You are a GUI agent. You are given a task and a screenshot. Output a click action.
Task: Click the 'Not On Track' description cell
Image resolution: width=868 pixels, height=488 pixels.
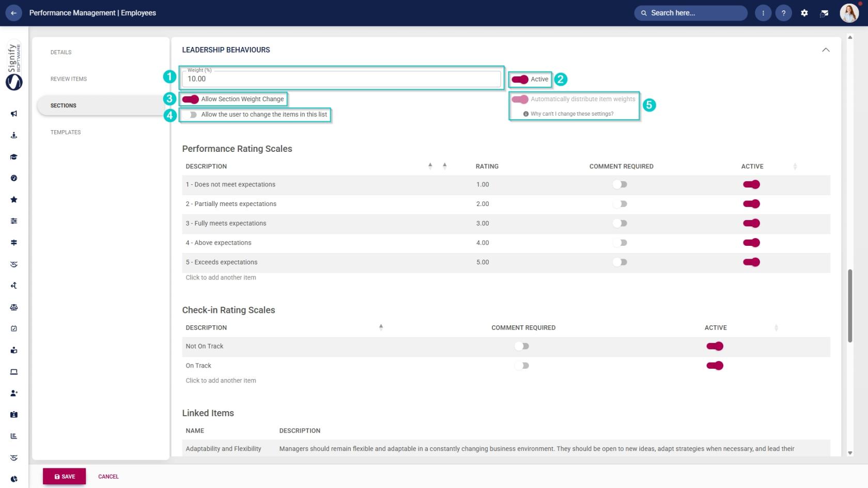click(205, 346)
